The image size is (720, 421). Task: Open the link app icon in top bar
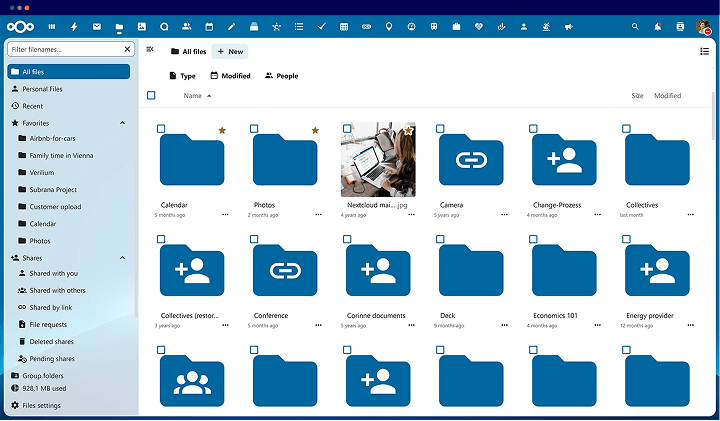(366, 27)
